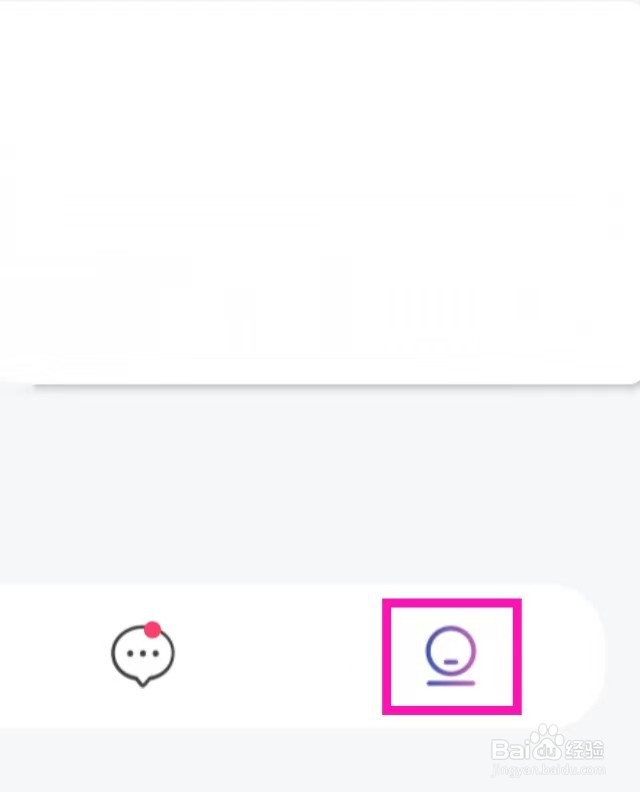Switch to the Messages bottom navigation tab
Screen dimensions: 640x792
[143, 655]
